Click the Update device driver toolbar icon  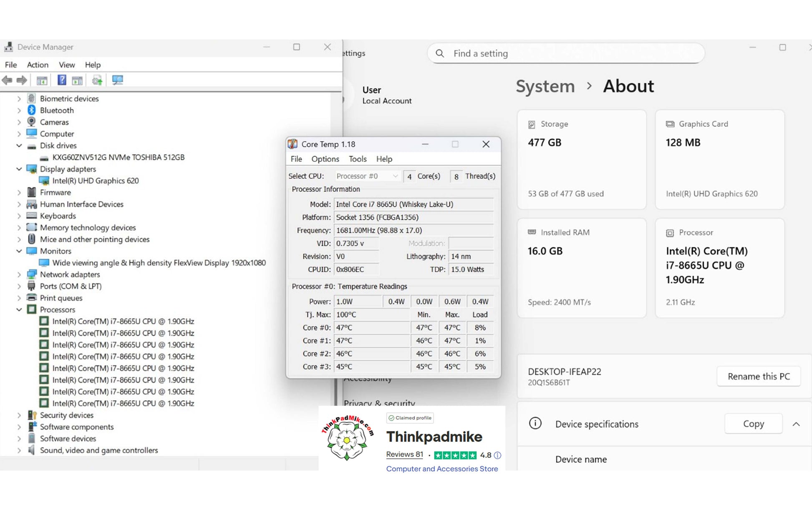click(x=97, y=80)
